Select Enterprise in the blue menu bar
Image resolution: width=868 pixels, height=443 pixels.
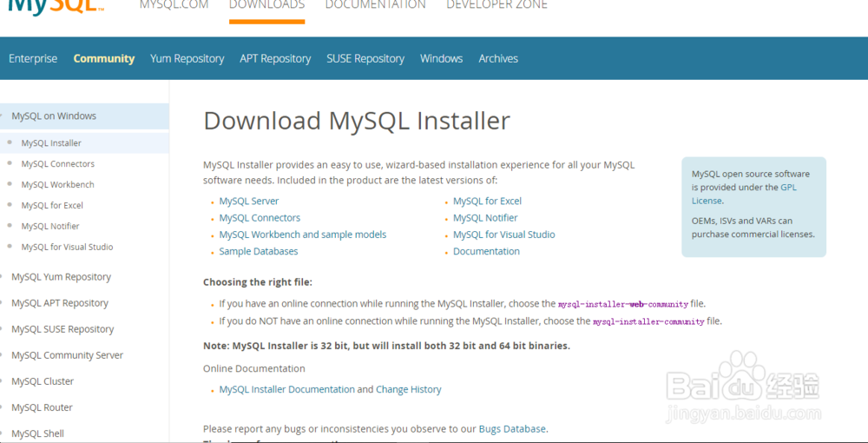(33, 59)
